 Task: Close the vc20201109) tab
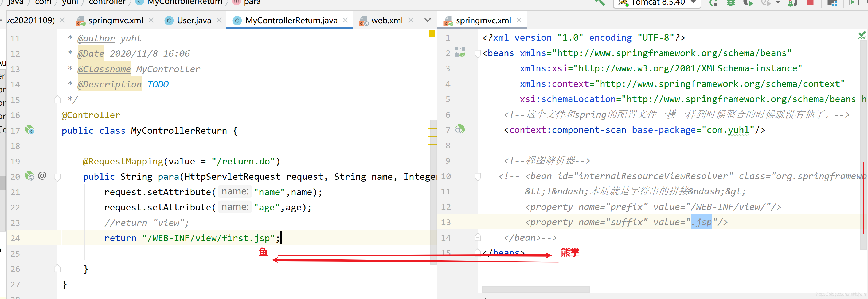coord(62,20)
